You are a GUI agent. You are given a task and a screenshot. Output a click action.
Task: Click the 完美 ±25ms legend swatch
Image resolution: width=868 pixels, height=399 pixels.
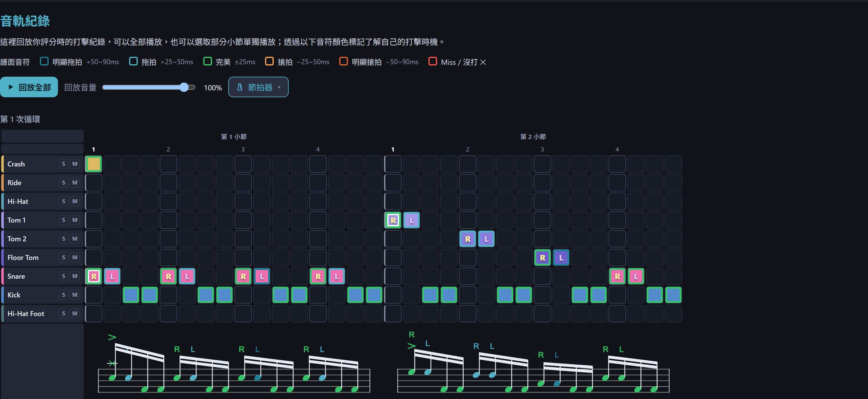208,61
